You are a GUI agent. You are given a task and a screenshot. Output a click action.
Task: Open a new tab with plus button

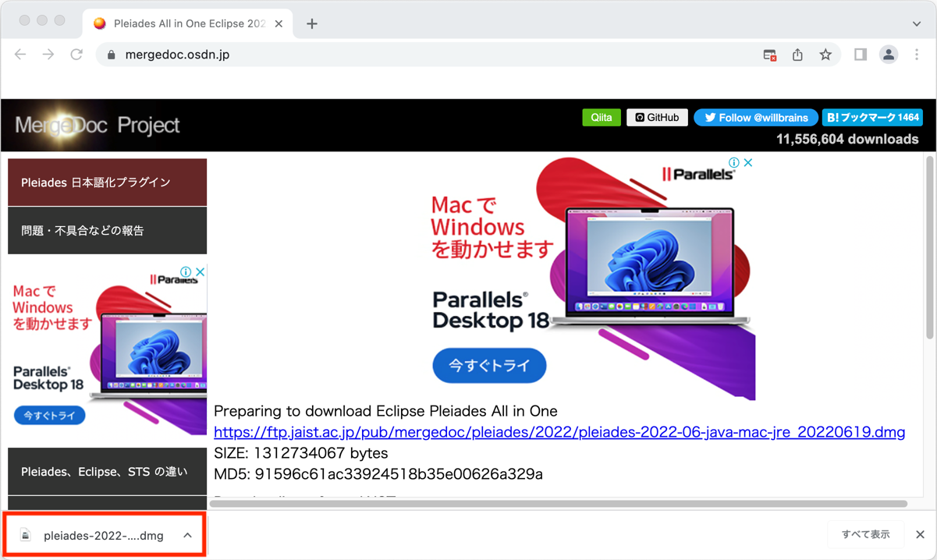(312, 23)
